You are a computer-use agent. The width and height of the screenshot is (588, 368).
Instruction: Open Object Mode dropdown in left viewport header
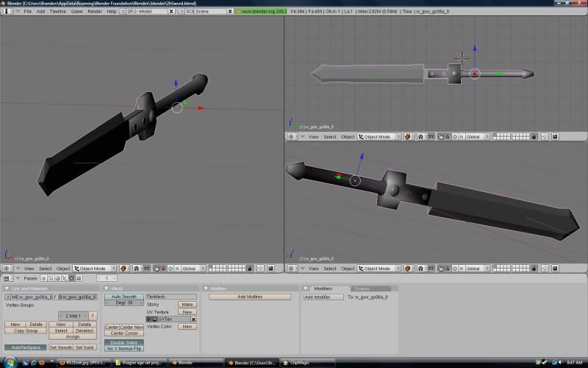[x=95, y=269]
